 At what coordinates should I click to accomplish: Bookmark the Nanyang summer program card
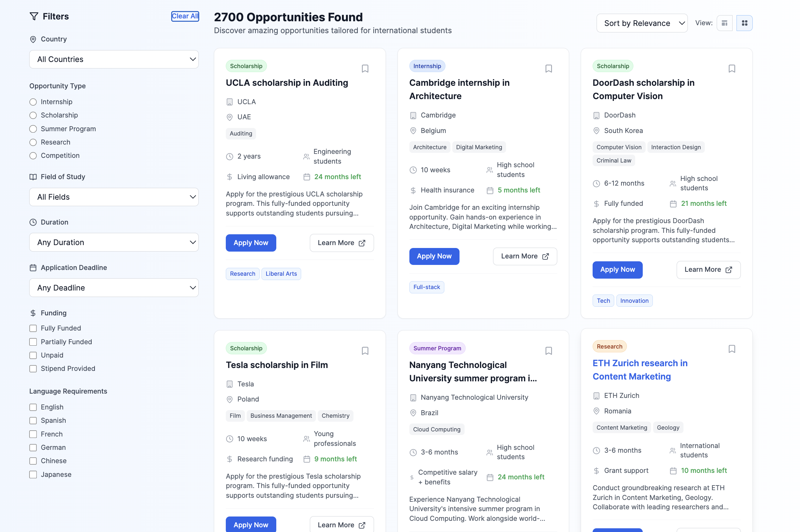pos(549,351)
